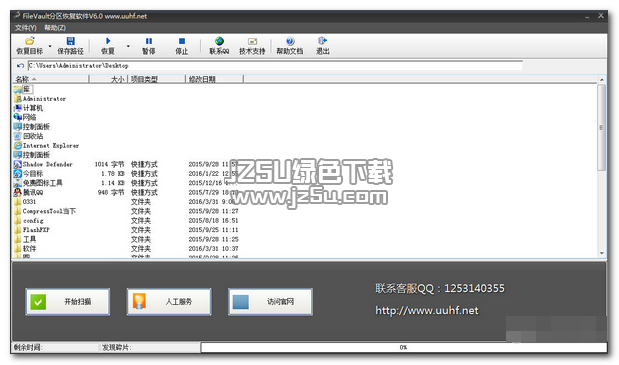The height and width of the screenshot is (365, 619).
Task: Click the back arrow beside path field
Action: (x=21, y=66)
